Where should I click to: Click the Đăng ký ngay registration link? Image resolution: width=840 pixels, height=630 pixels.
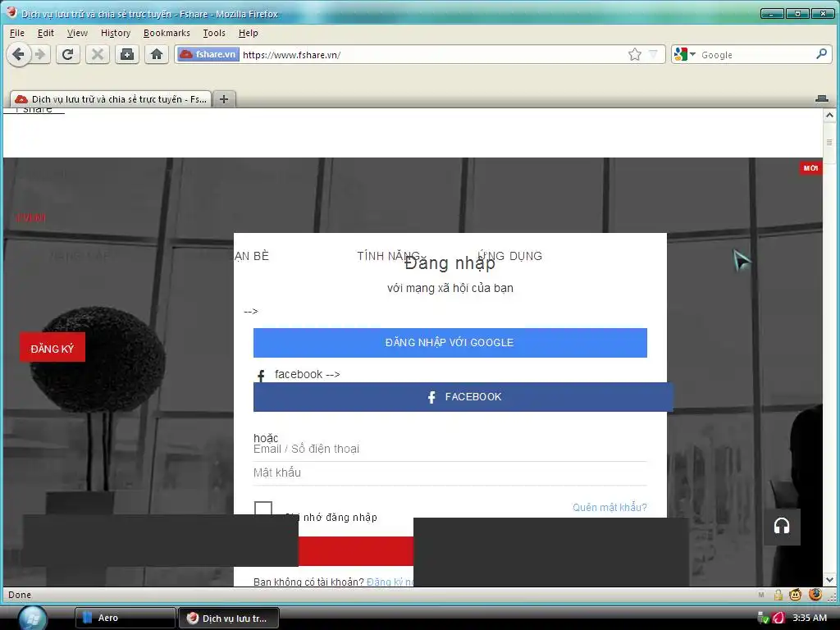390,582
